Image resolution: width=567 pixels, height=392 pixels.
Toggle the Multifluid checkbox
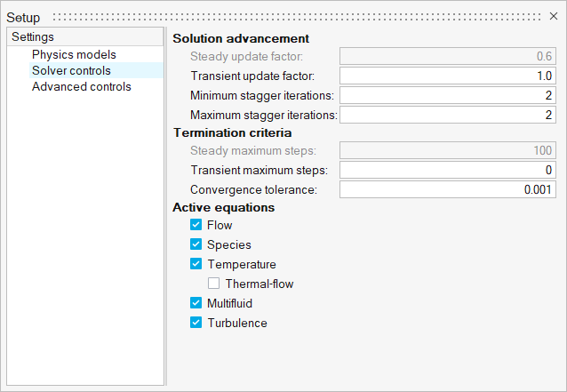[196, 303]
